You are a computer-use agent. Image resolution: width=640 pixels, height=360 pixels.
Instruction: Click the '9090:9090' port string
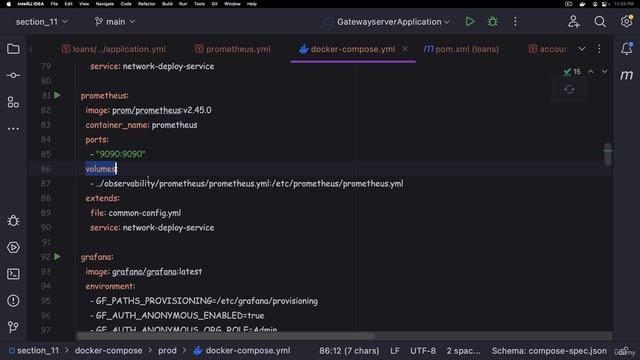(x=120, y=154)
